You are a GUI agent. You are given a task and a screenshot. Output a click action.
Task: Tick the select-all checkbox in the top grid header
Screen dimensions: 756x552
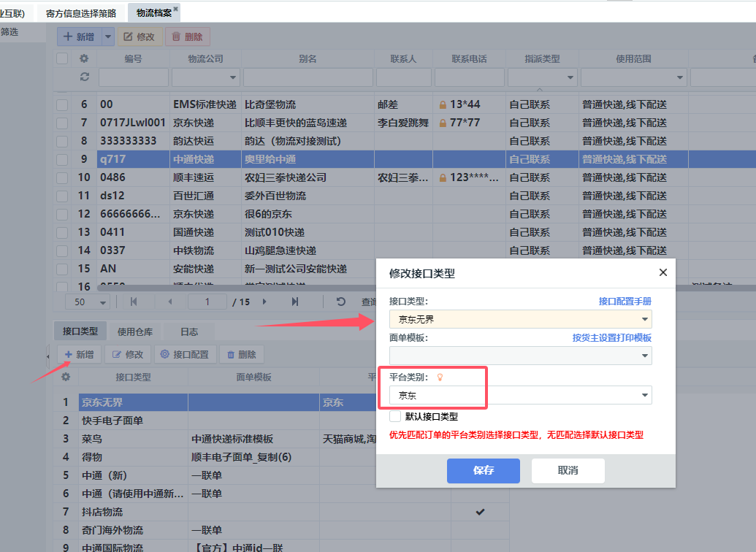pos(63,58)
